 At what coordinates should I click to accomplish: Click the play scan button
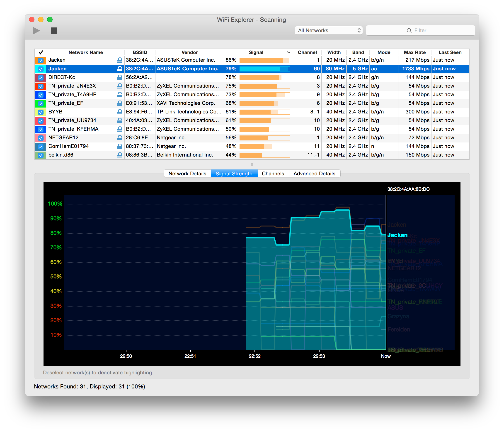coord(36,31)
